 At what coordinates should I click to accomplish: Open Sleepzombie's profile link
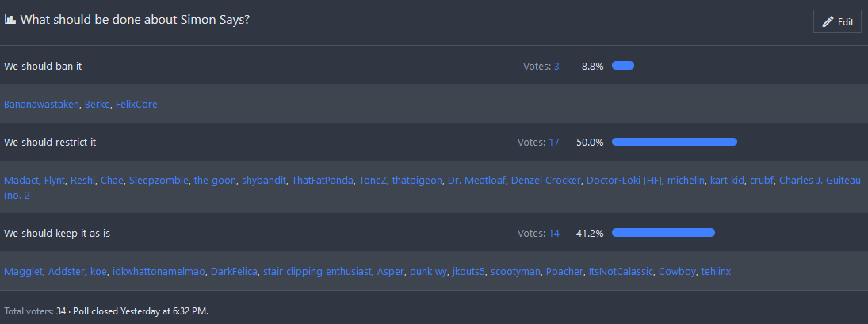pyautogui.click(x=159, y=181)
